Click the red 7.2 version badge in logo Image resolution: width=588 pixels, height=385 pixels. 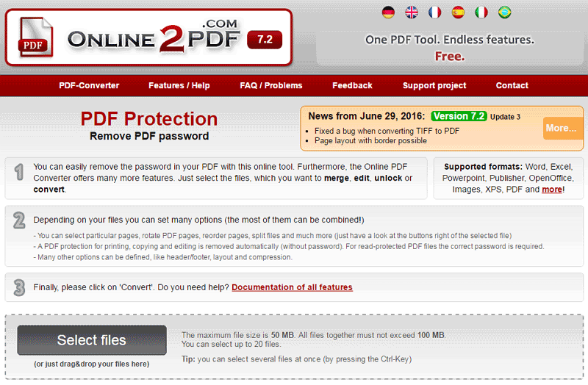265,39
